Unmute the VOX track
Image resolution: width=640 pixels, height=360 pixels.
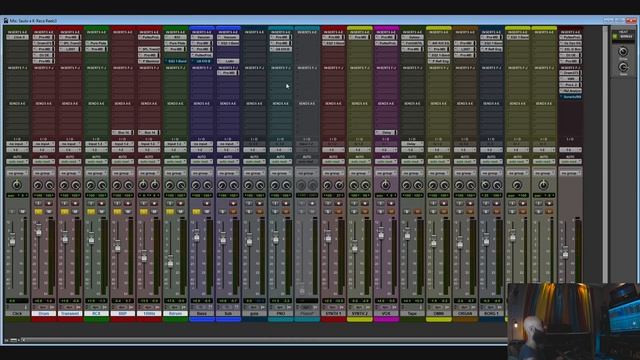tap(391, 211)
